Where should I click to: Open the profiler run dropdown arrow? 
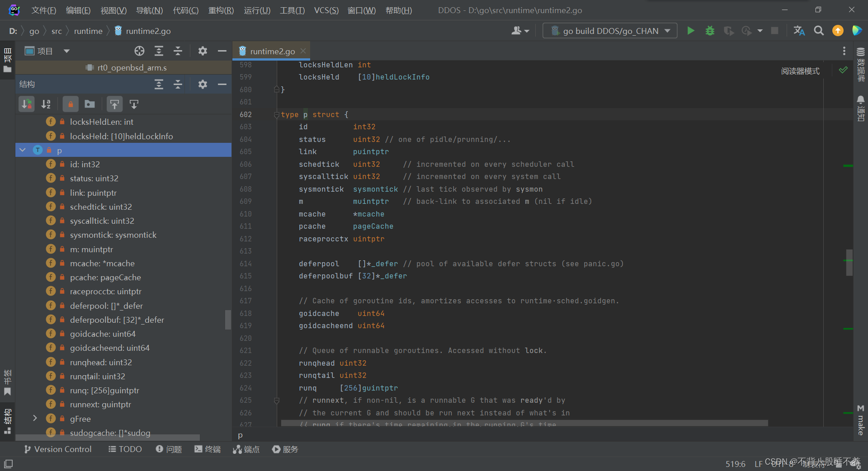pos(760,31)
